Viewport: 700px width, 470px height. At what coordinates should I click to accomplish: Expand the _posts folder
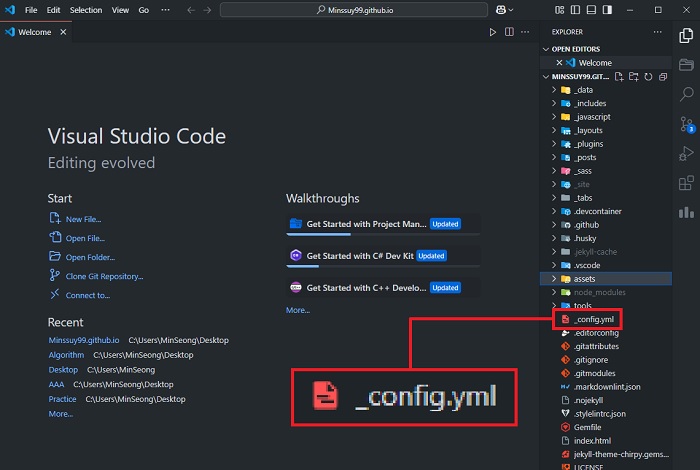pos(584,157)
